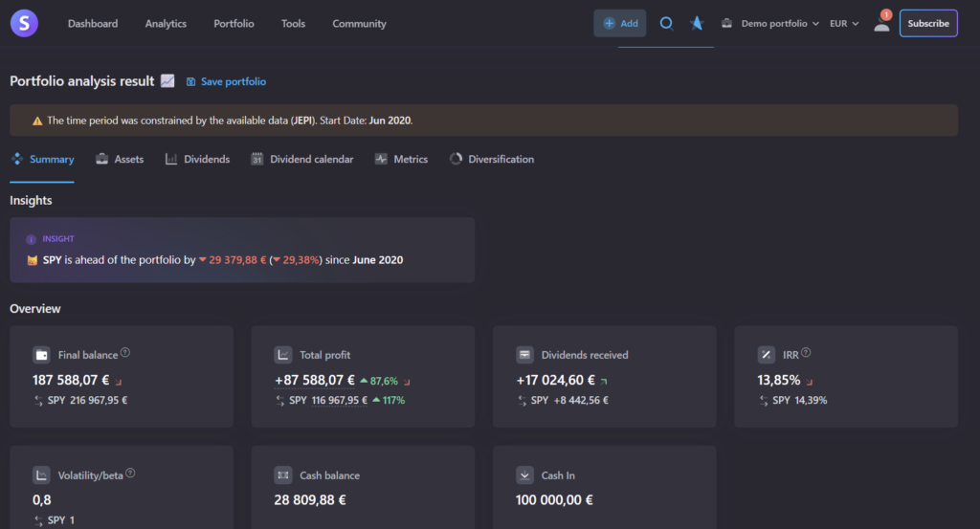Image resolution: width=980 pixels, height=529 pixels.
Task: Switch to the Assets tab
Action: (x=120, y=159)
